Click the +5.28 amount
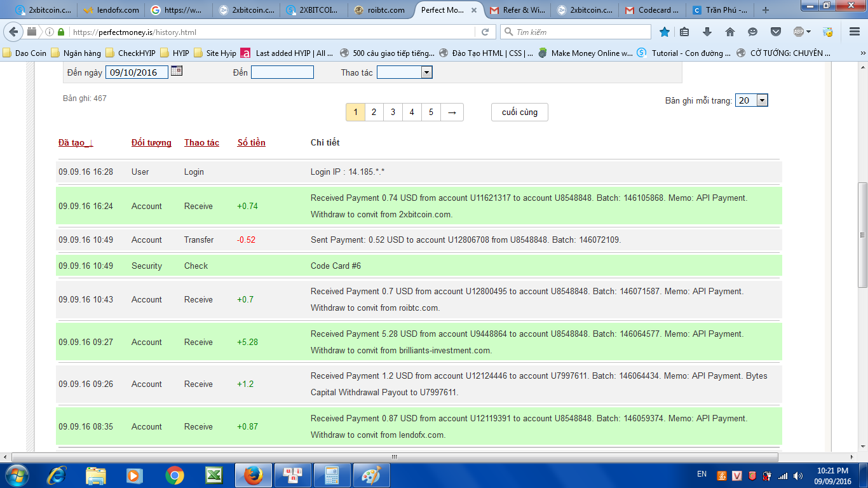868x488 pixels. pyautogui.click(x=248, y=342)
